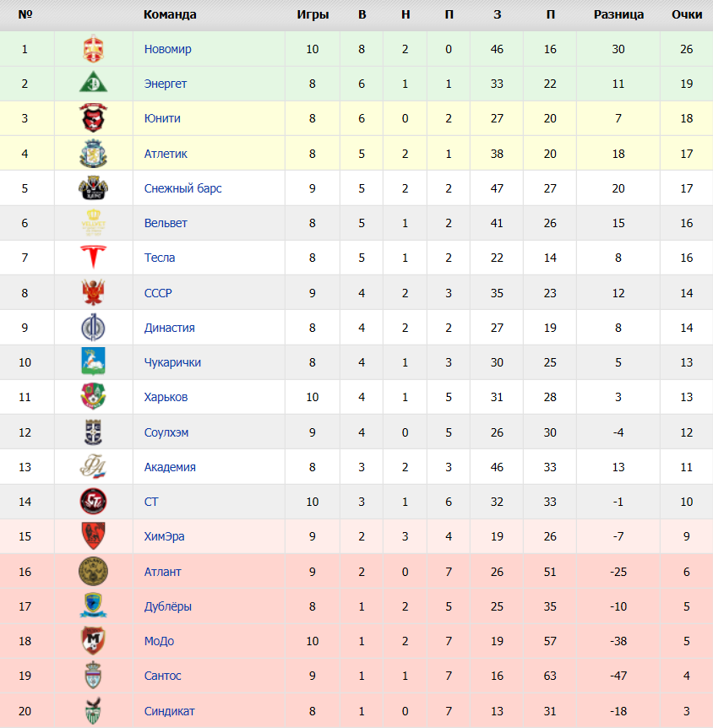Viewport: 713px width, 728px height.
Task: Open the Династия team link
Action: pos(169,328)
